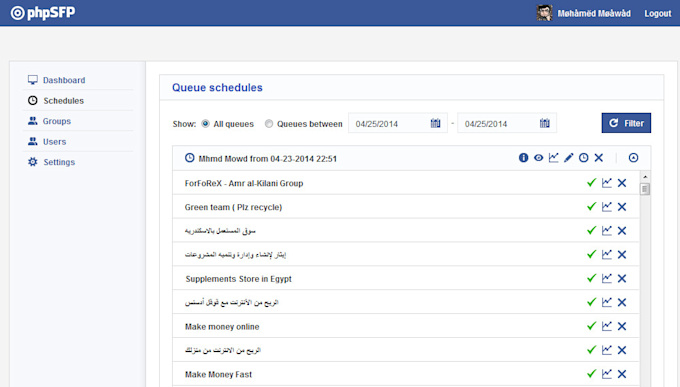Viewport: 680px width, 387px height.
Task: Open calendar picker for start date
Action: coord(435,123)
